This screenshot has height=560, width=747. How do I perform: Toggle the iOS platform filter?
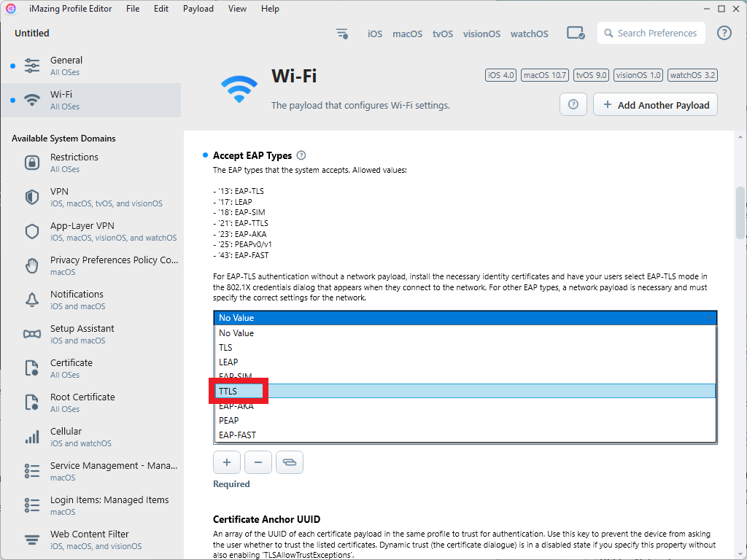click(375, 34)
